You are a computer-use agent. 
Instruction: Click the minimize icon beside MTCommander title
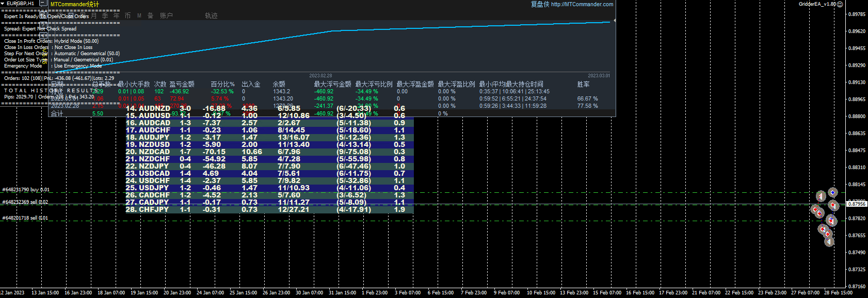pos(43,4)
